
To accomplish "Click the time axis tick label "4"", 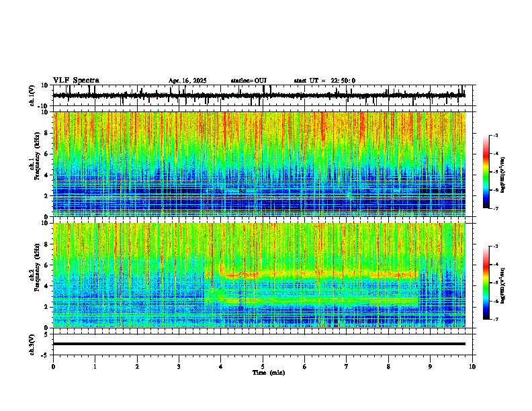I will tap(221, 367).
